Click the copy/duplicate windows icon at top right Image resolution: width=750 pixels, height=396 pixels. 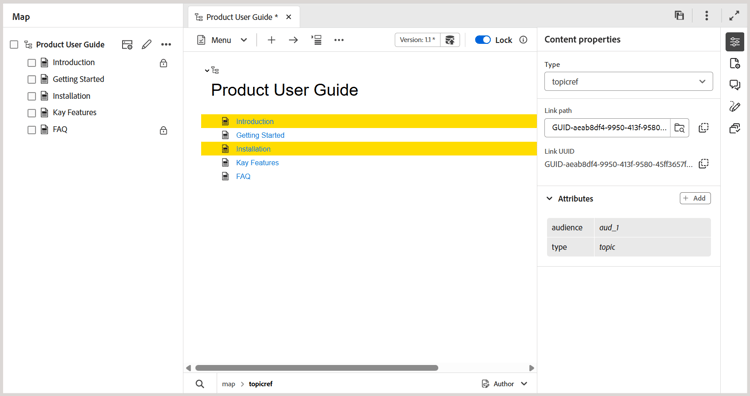pyautogui.click(x=679, y=15)
